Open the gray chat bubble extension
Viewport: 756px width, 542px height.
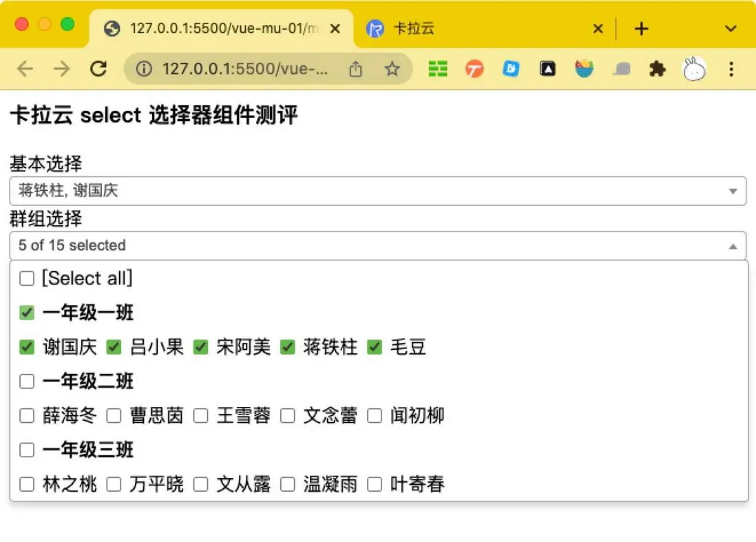point(621,69)
